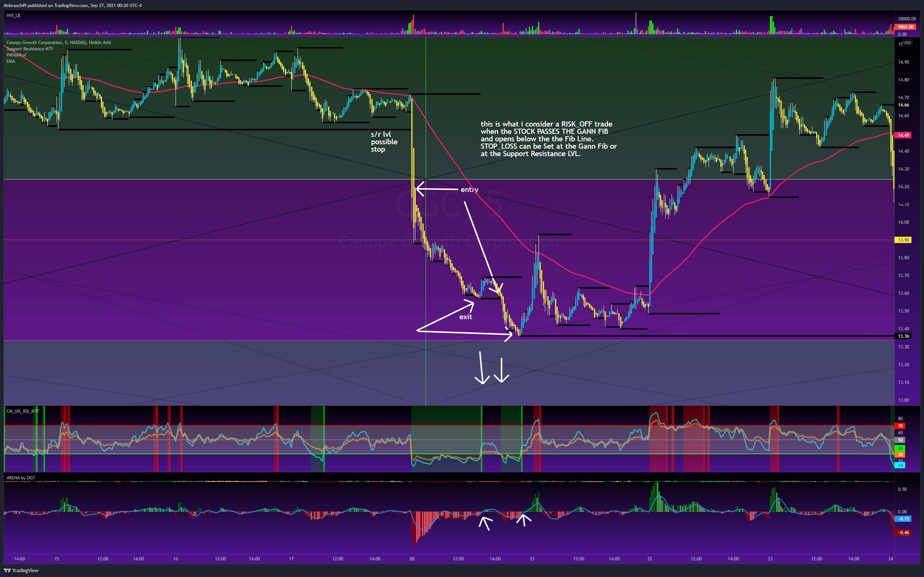Click the date 23 on time axis
Viewport: 924px width, 577px height.
click(x=770, y=559)
